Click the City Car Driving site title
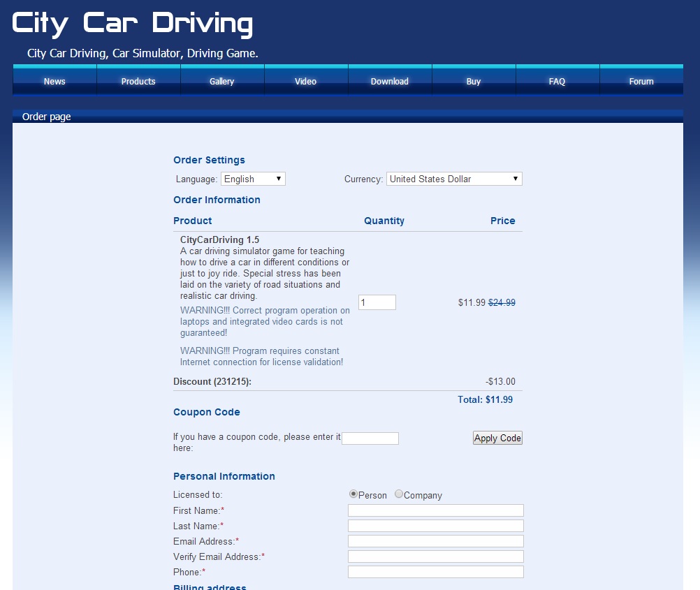 coord(133,24)
